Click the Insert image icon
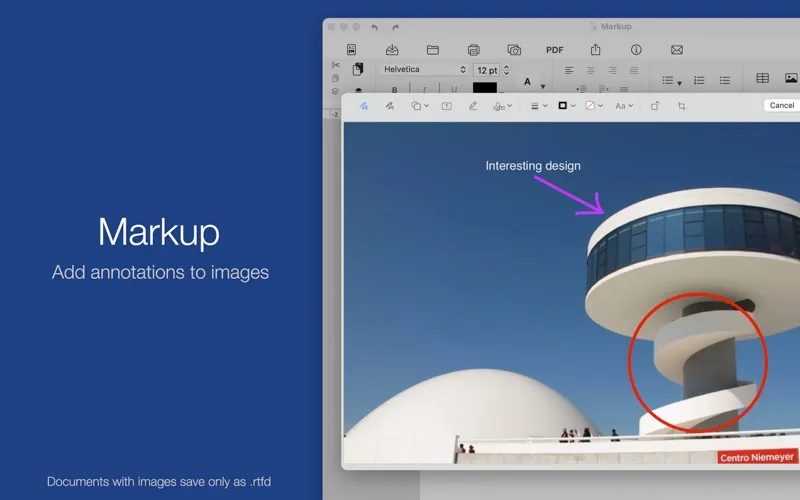The image size is (800, 500). click(791, 78)
